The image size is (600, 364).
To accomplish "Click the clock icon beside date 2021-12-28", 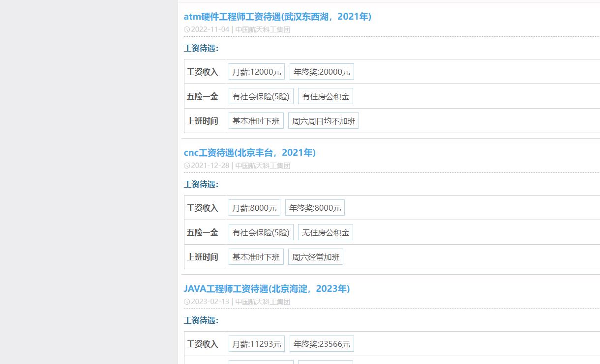I will click(x=187, y=166).
